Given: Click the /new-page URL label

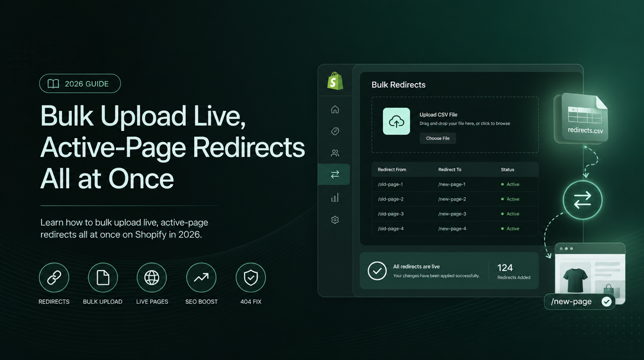Looking at the screenshot, I should 571,301.
